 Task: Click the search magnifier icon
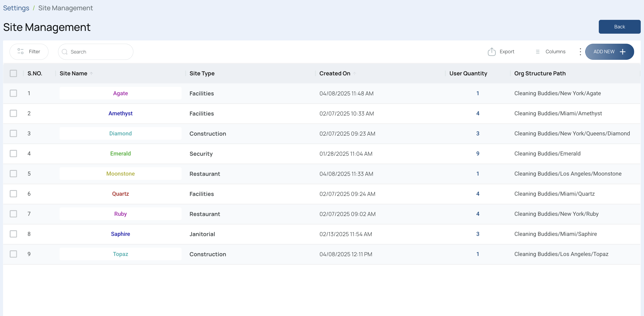(x=65, y=52)
